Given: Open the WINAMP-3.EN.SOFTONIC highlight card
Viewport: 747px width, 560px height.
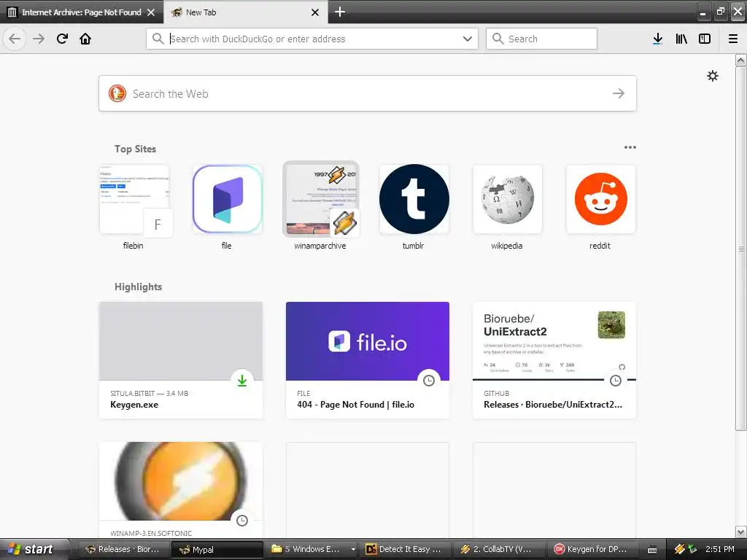Looking at the screenshot, I should tap(181, 491).
